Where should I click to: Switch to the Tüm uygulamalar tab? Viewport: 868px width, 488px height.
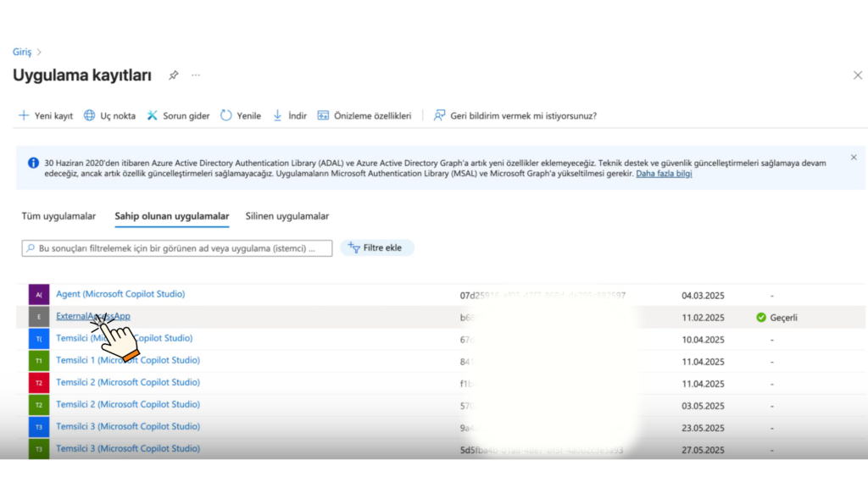(x=58, y=216)
